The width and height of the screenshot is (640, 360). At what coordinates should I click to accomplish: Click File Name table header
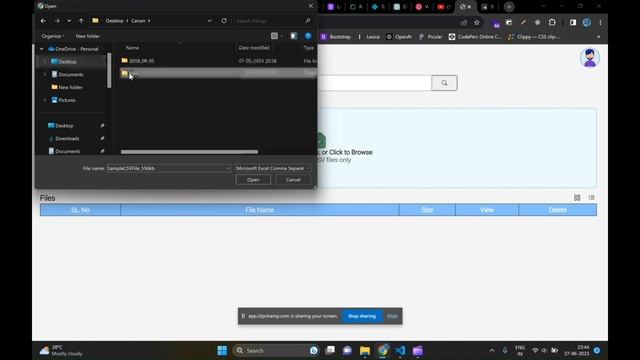(x=260, y=210)
